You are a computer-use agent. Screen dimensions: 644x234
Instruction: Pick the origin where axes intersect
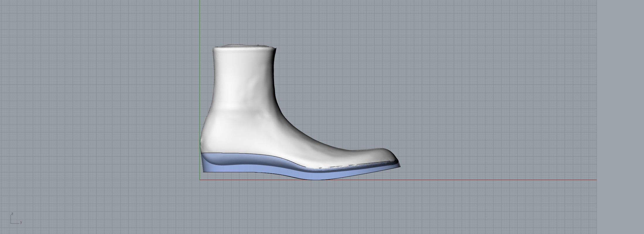click(x=200, y=180)
